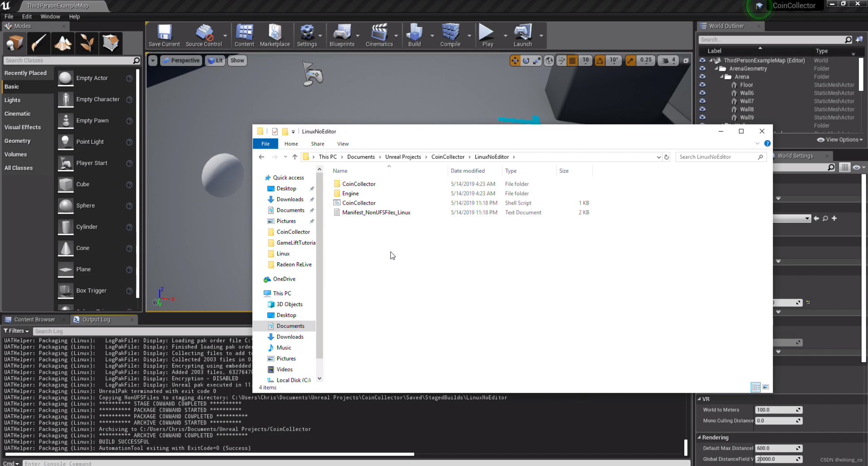This screenshot has width=868, height=466.
Task: Collapse the Rendering section in World Settings
Action: click(699, 437)
